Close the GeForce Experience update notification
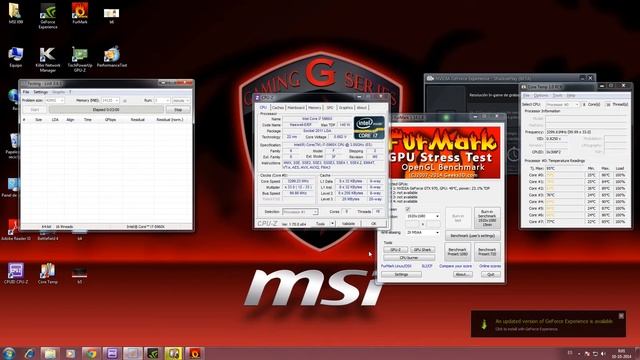640x360 pixels. 621,316
